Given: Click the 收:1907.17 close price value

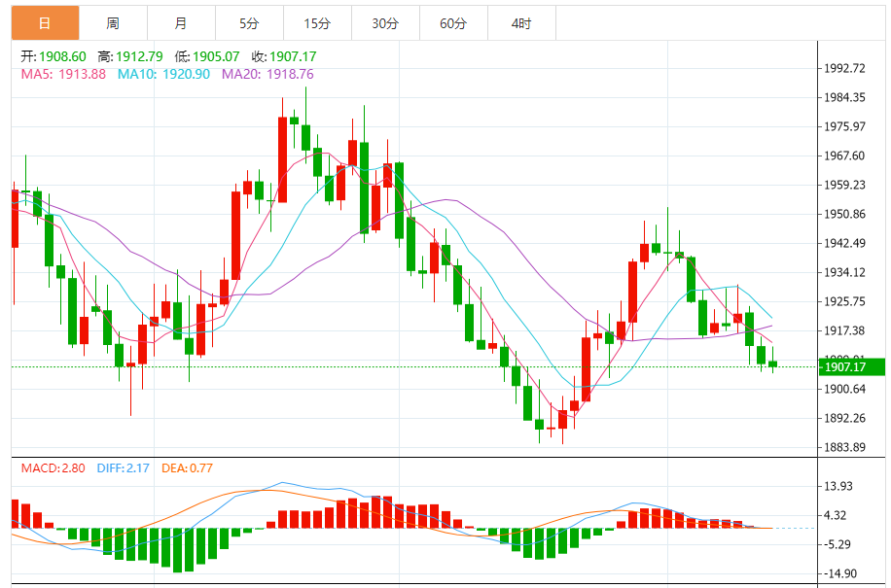Looking at the screenshot, I should tap(284, 56).
